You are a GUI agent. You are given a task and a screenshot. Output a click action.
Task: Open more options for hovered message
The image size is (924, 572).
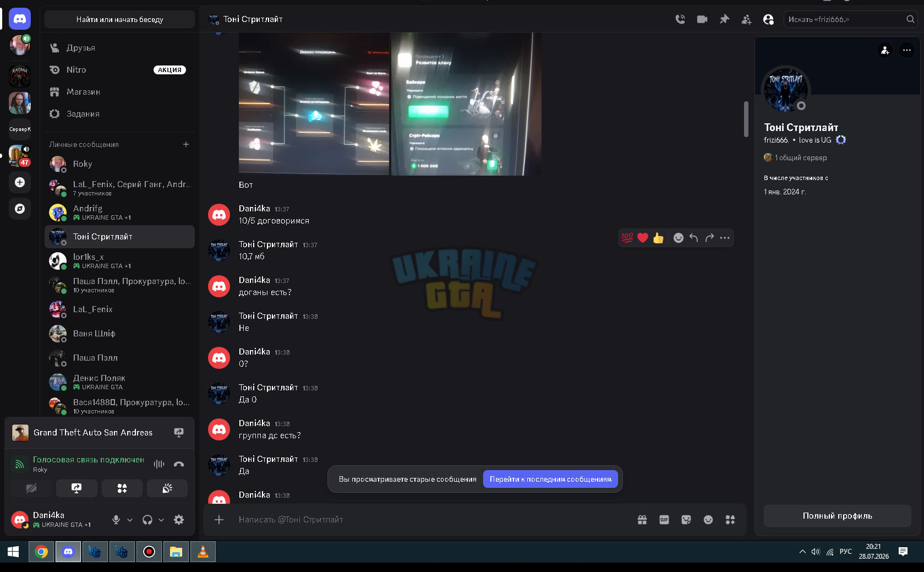(725, 238)
